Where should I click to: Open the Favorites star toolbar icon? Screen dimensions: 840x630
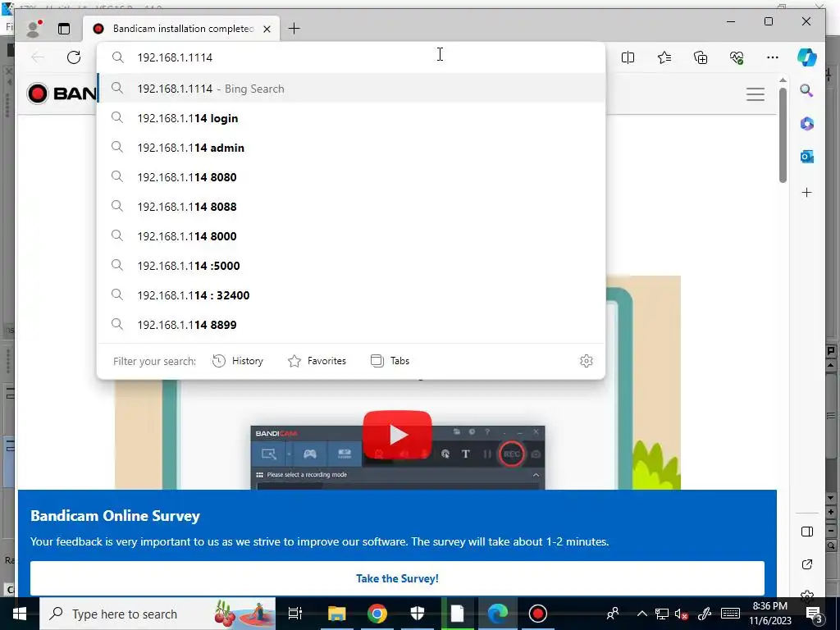(x=664, y=57)
